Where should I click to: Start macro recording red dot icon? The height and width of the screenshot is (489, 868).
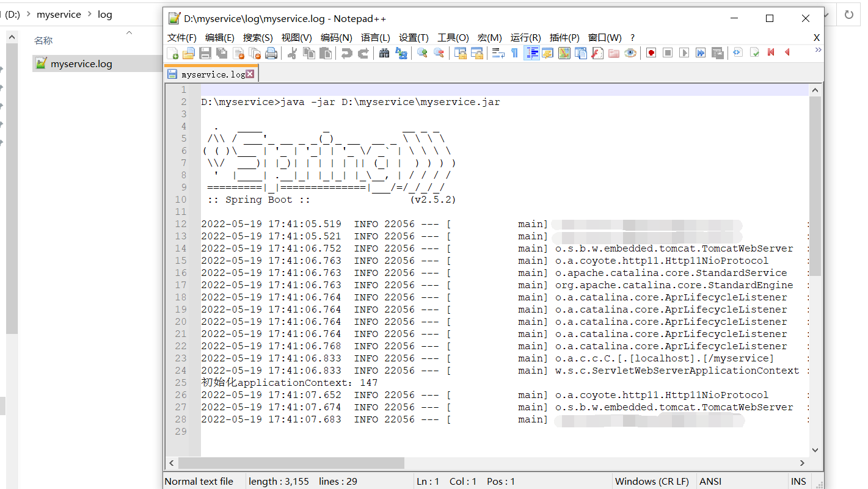(x=651, y=53)
